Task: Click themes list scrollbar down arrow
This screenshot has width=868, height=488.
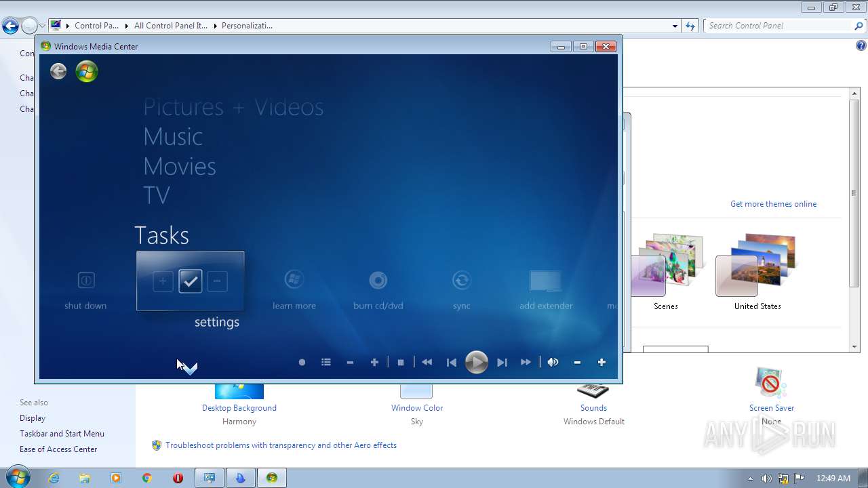Action: [x=854, y=347]
